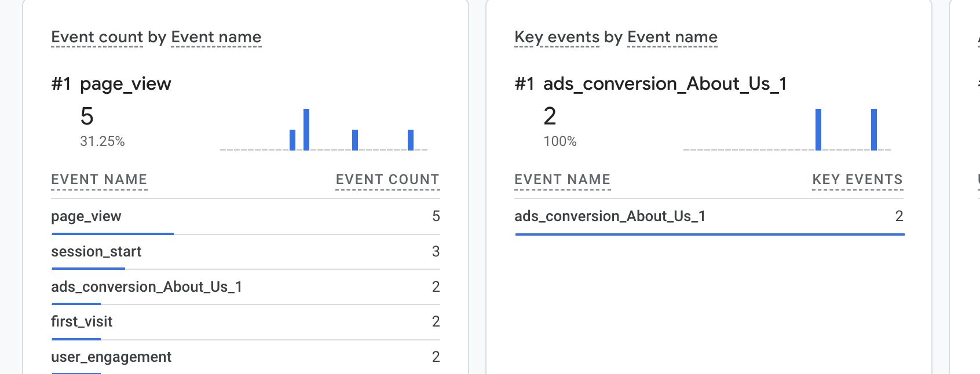This screenshot has width=980, height=374.
Task: Click "Event name" in the Event count card title
Action: click(216, 37)
